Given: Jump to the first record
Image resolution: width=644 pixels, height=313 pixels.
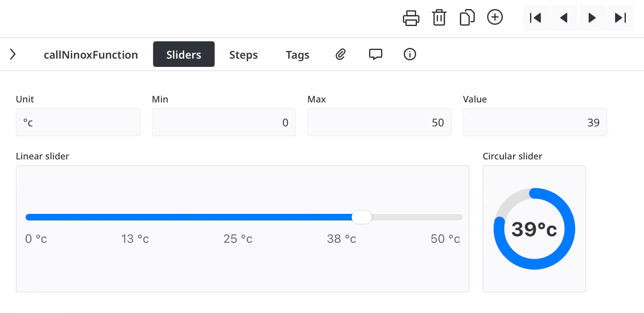Looking at the screenshot, I should click(536, 18).
